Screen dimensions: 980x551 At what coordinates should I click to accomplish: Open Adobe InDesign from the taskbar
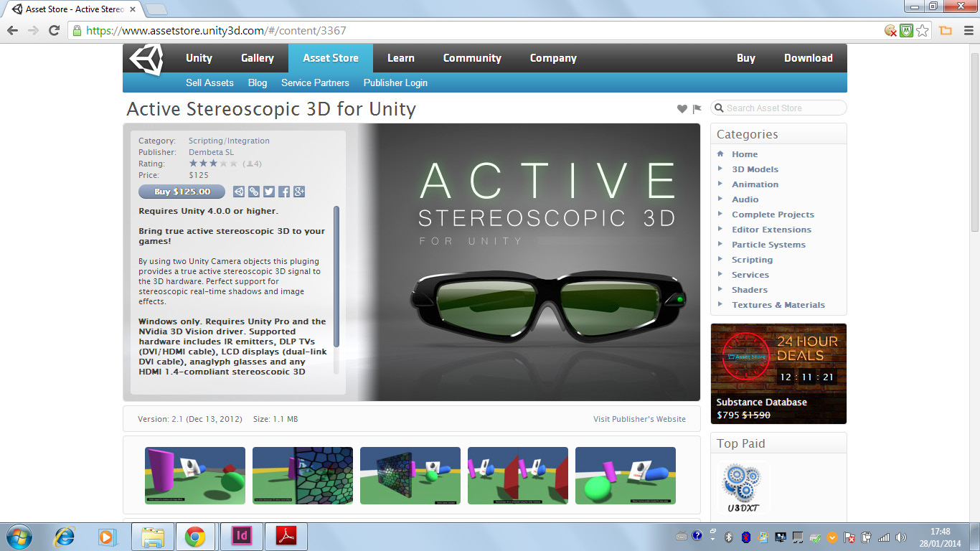[x=242, y=536]
